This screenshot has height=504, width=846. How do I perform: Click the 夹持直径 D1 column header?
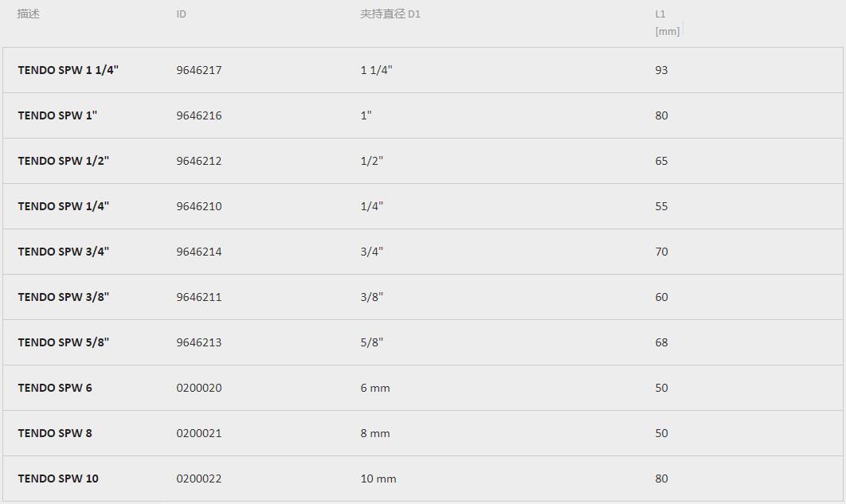click(390, 14)
